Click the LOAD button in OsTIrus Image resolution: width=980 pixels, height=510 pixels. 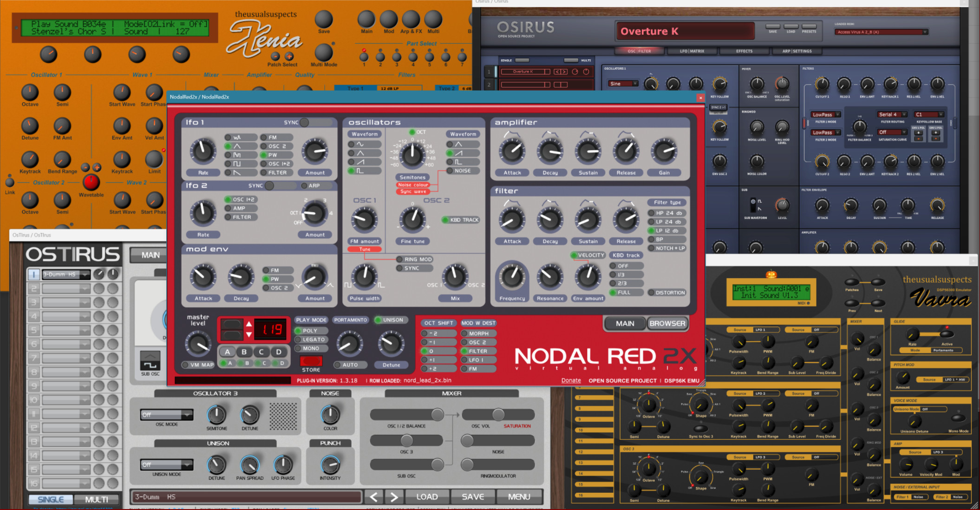427,497
